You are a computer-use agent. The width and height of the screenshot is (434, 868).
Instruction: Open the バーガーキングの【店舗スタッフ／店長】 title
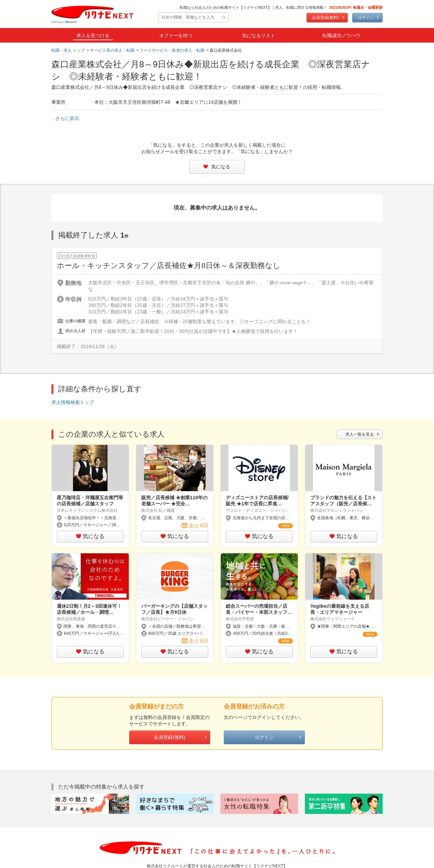point(174,609)
